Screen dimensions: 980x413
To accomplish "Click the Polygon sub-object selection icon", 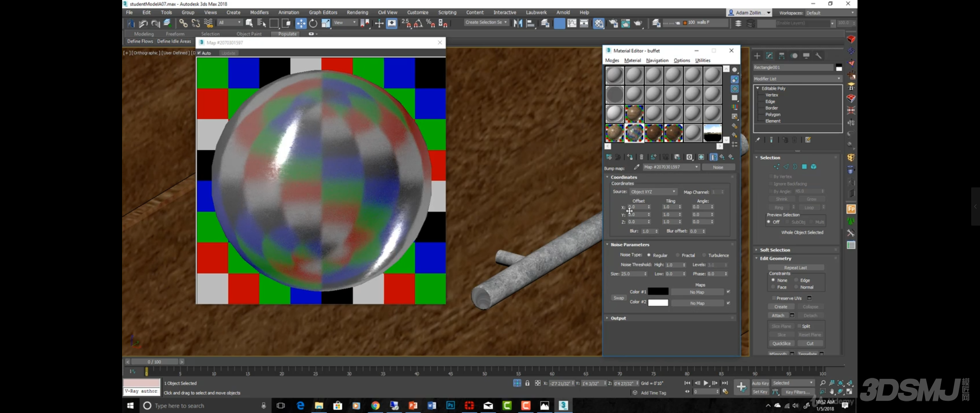I will coord(804,167).
